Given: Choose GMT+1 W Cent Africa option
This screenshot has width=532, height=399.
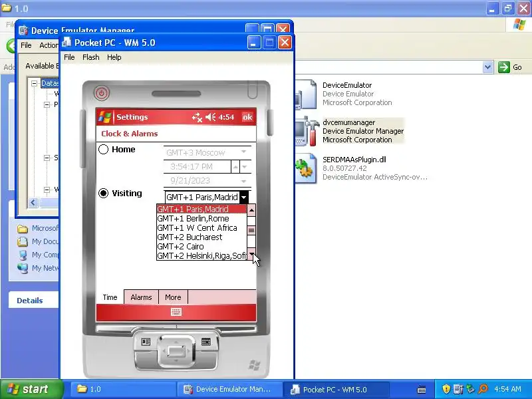Looking at the screenshot, I should tap(201, 228).
